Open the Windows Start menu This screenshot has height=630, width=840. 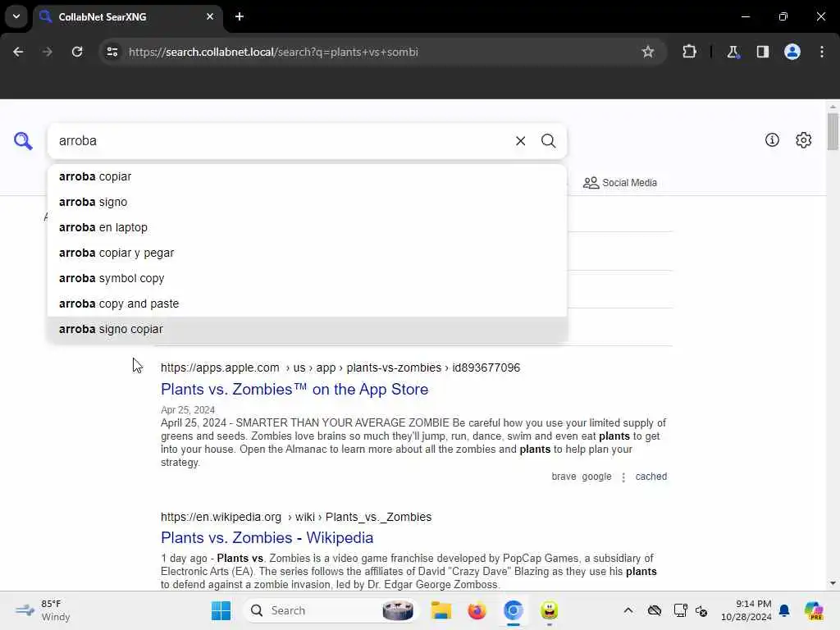tap(221, 610)
